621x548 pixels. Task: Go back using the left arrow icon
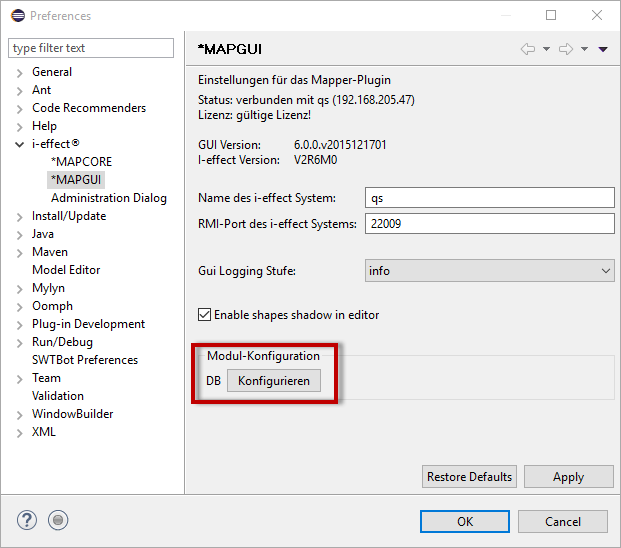(x=528, y=49)
